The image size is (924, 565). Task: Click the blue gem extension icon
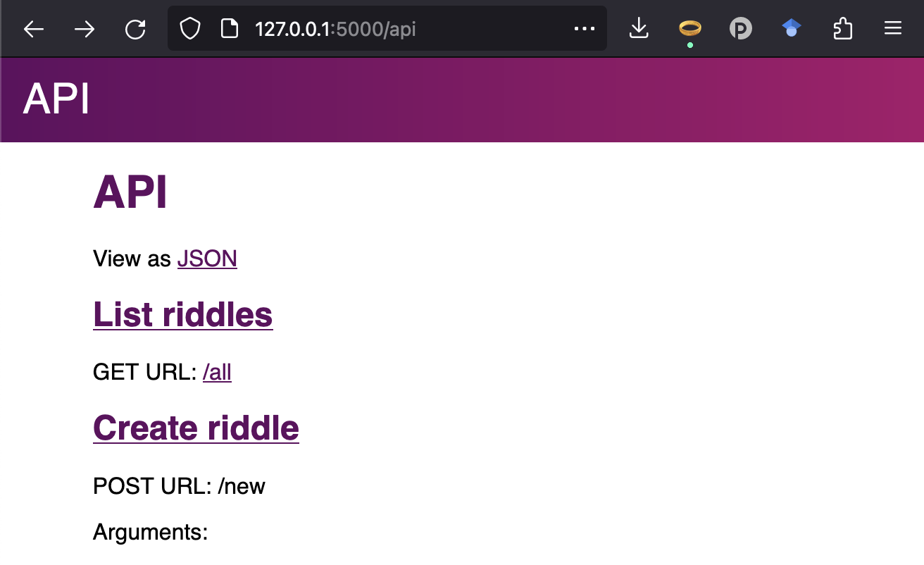(x=791, y=29)
